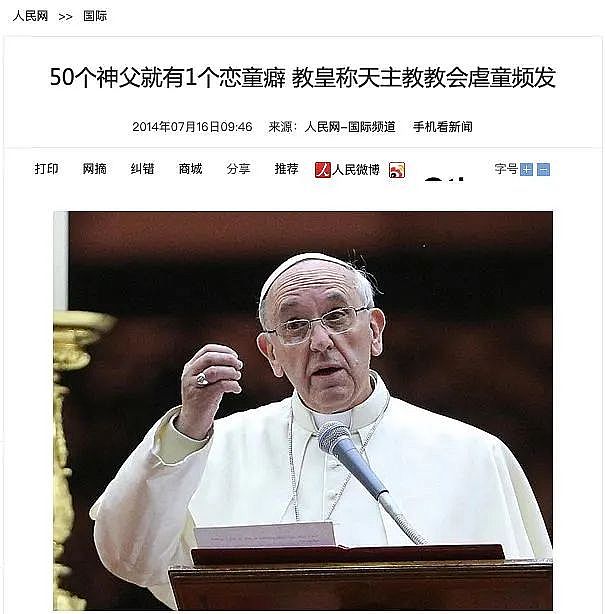Viewport: 605px width, 614px height.
Task: Click 纠错 to report error
Action: [142, 169]
